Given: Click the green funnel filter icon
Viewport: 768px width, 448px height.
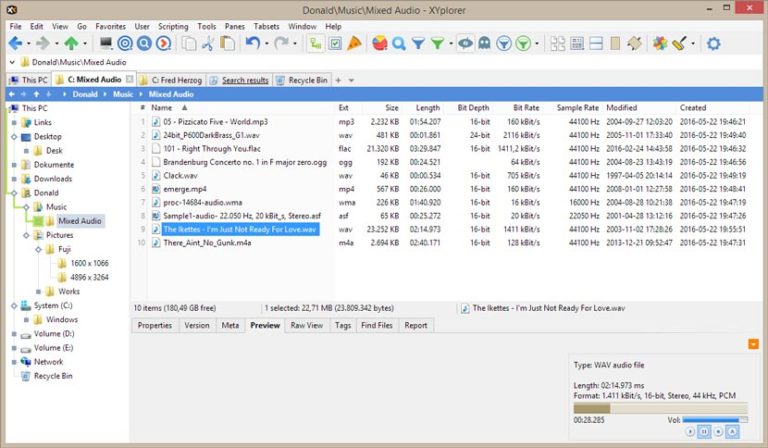Looking at the screenshot, I should click(x=437, y=44).
